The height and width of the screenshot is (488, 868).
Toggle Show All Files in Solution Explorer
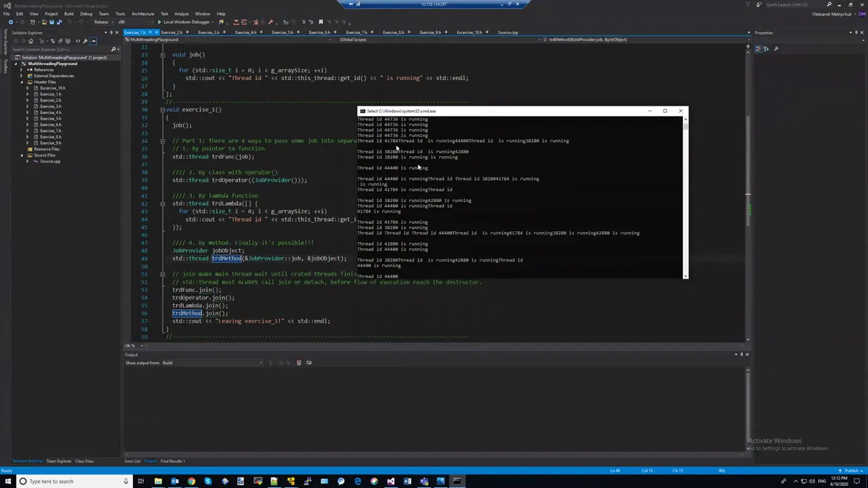tap(67, 41)
